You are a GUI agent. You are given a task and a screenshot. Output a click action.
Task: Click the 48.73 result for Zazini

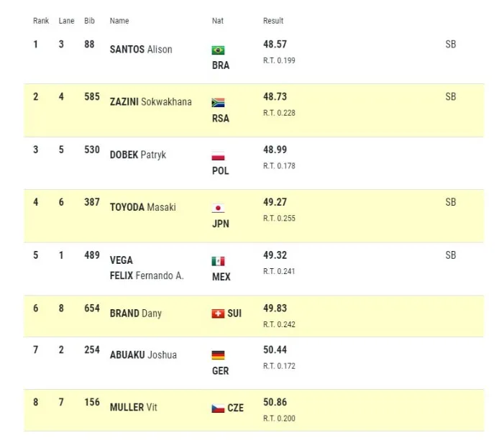275,97
